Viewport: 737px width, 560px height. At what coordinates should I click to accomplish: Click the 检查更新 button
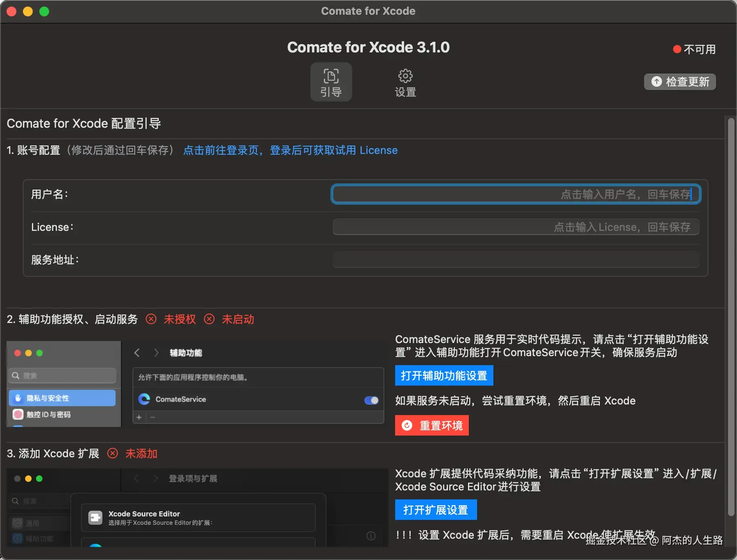tap(680, 82)
